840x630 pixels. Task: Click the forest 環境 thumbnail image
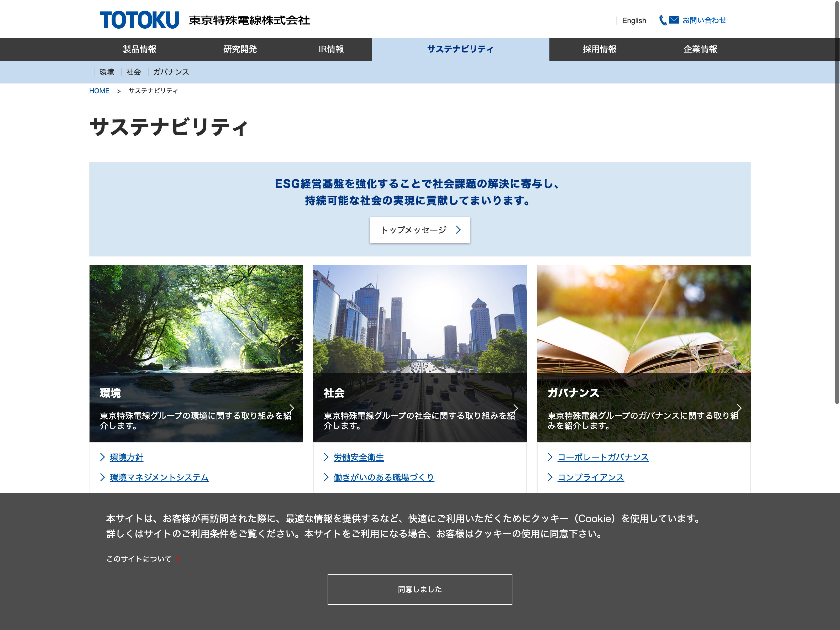point(196,319)
